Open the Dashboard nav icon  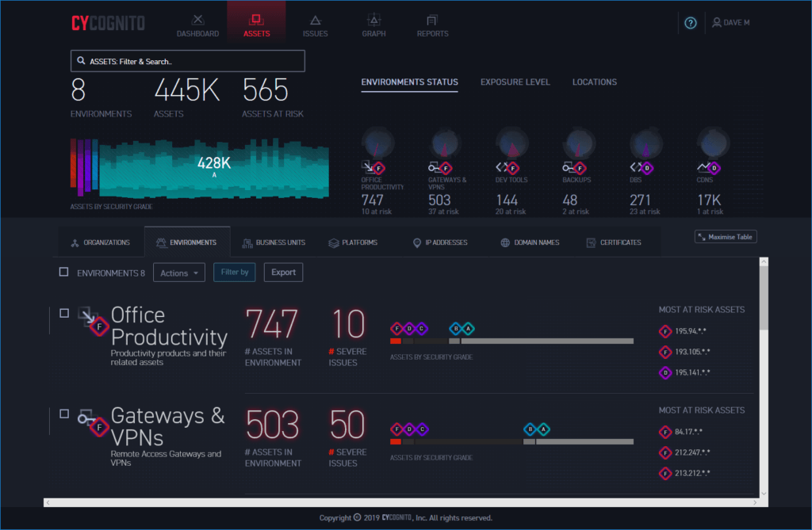[x=197, y=20]
